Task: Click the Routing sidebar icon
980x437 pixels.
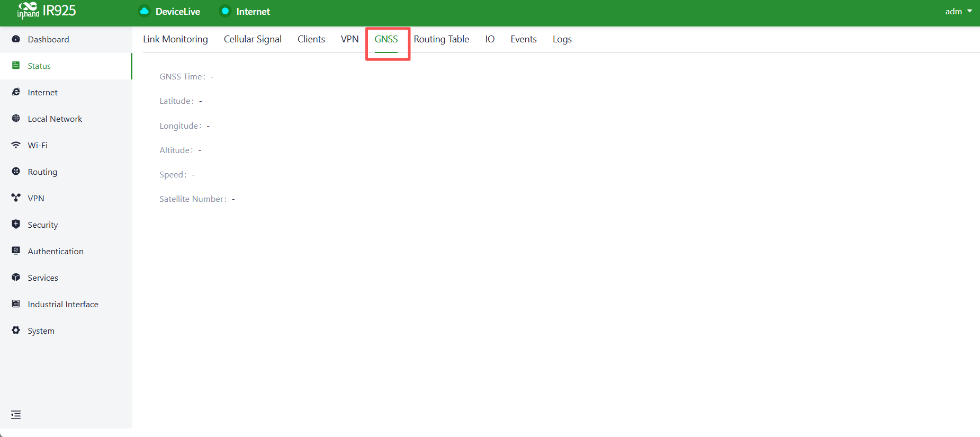Action: [x=16, y=172]
